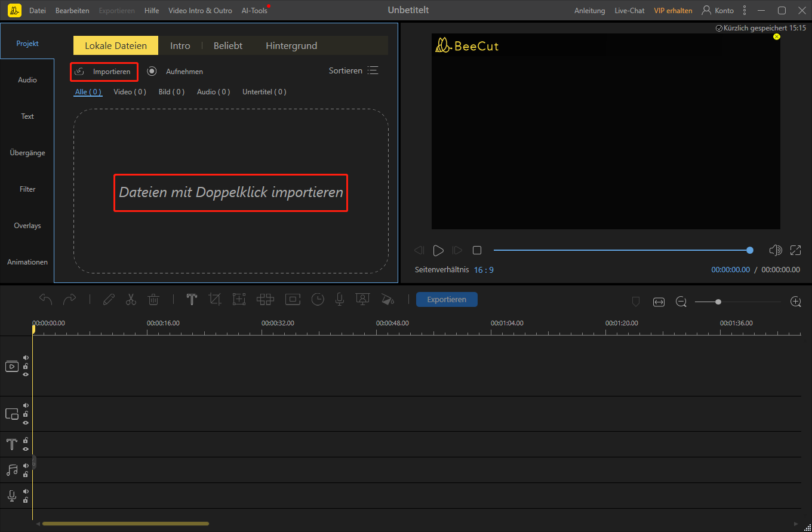Open the three-dot more options menu
Screen dimensions: 812x532
[745, 10]
